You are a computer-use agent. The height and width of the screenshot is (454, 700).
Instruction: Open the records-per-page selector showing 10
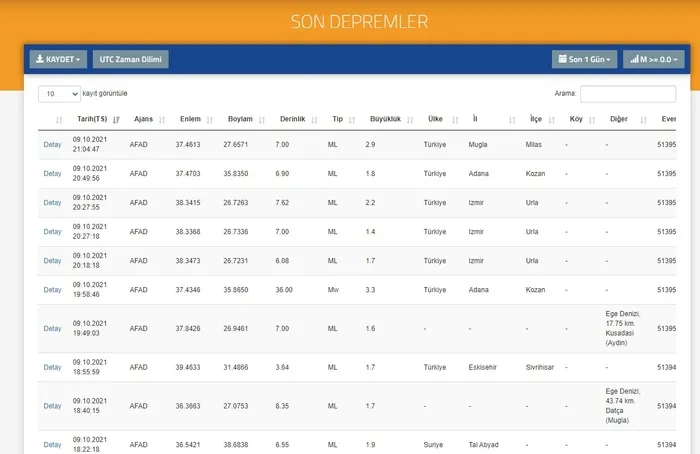click(x=60, y=93)
